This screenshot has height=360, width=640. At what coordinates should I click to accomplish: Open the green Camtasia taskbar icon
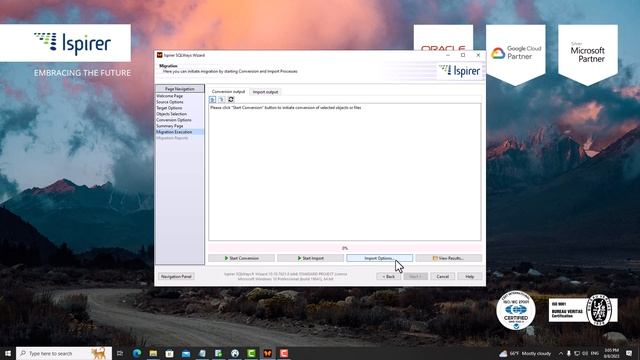[251, 353]
